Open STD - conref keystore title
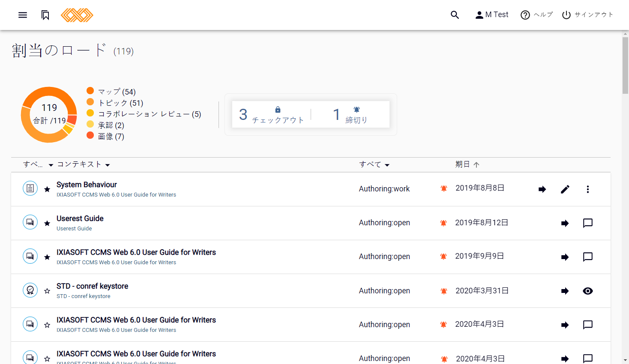Screen dimensions: 629x364 coord(93,286)
